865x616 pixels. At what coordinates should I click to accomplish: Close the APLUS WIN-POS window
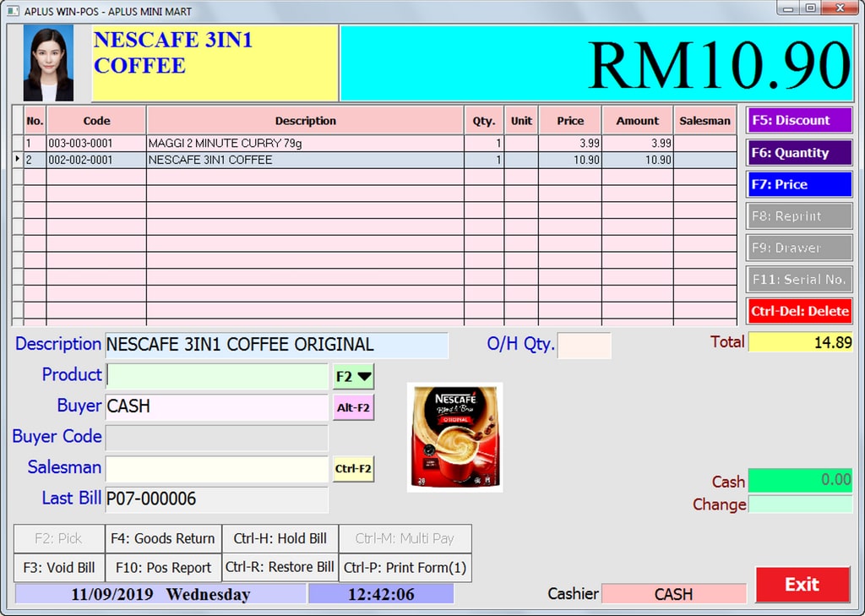(841, 8)
